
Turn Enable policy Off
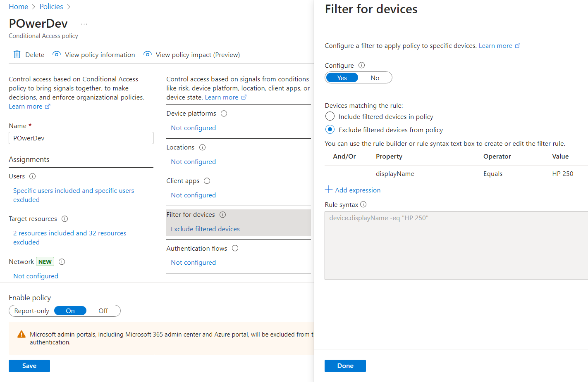tap(103, 311)
